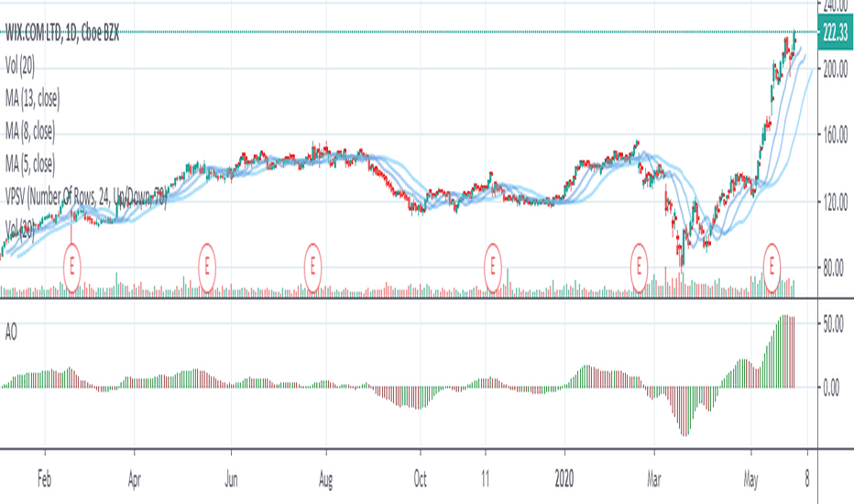Click the 2020 date label on time axis
854x504 pixels.
(564, 479)
